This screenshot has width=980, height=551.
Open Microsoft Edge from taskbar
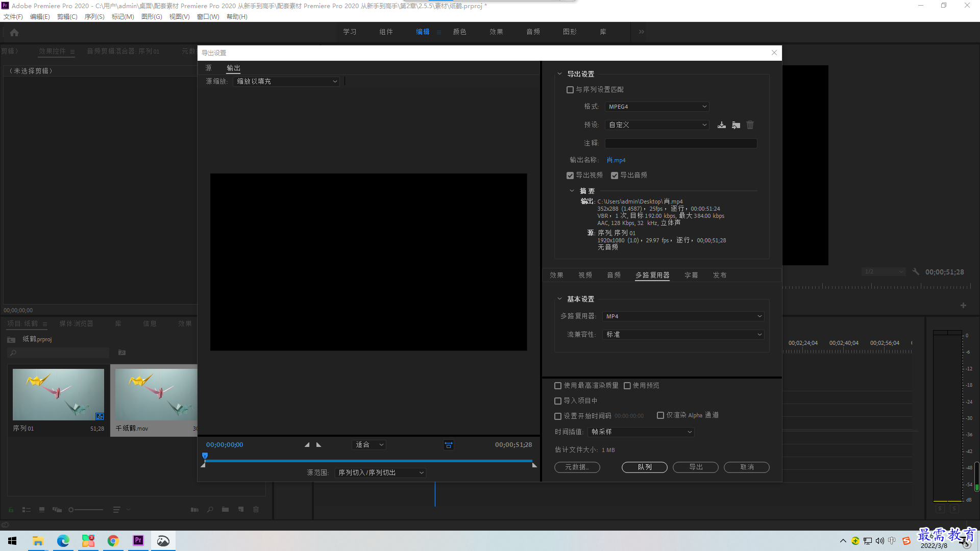(63, 541)
